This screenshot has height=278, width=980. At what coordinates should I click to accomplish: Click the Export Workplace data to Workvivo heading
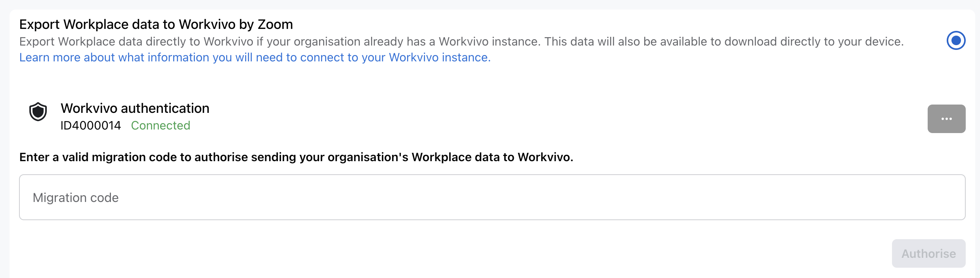[156, 25]
